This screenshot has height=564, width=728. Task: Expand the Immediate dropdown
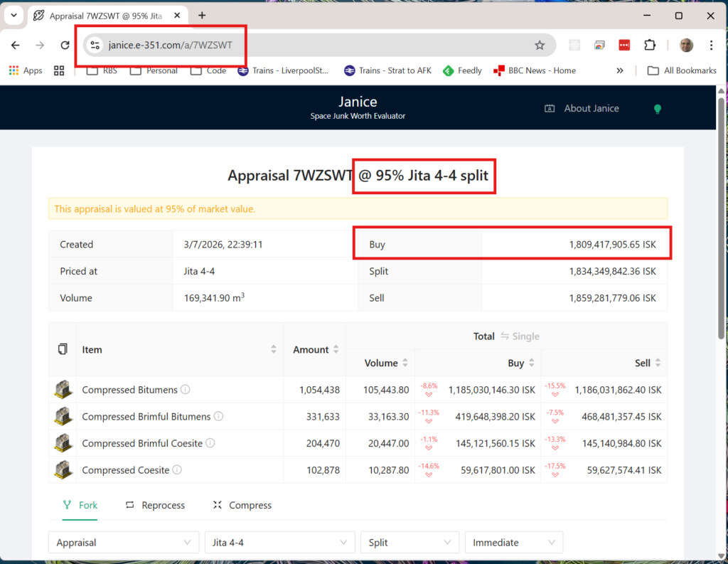point(513,543)
